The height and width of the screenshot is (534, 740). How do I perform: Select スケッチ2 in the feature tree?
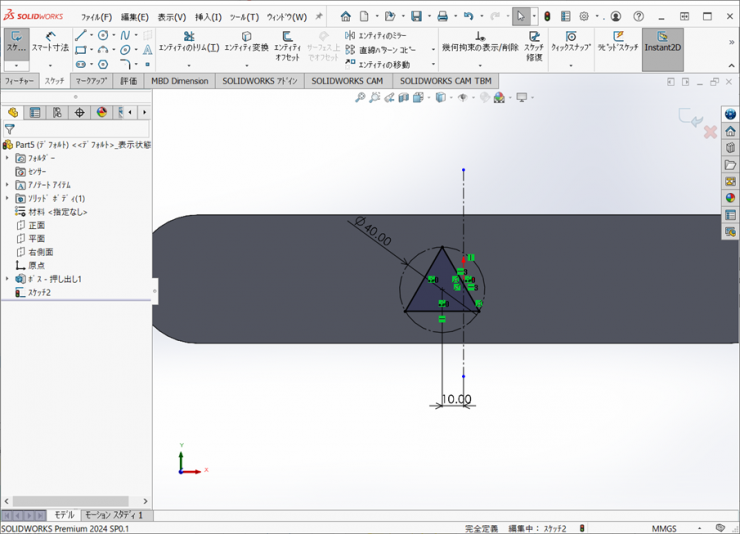pyautogui.click(x=39, y=293)
